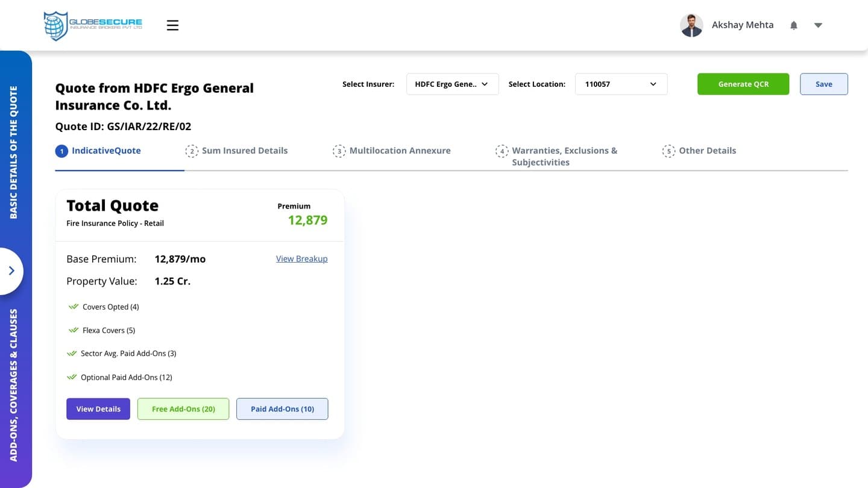Open the Select Location 110057 dropdown
The height and width of the screenshot is (488, 868).
tap(621, 84)
